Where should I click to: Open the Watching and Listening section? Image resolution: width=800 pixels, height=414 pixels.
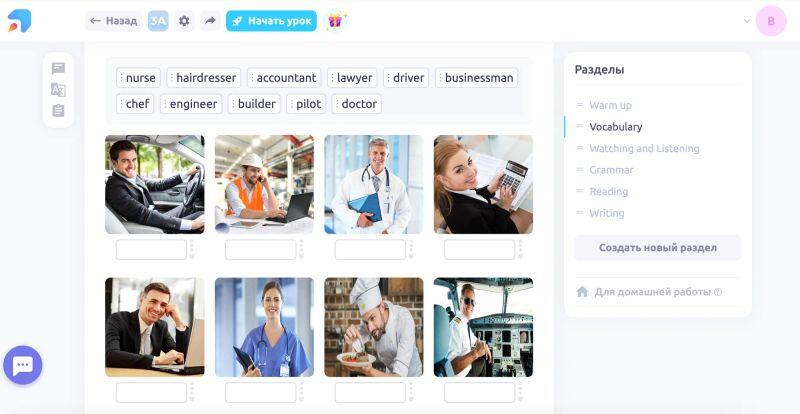point(644,149)
